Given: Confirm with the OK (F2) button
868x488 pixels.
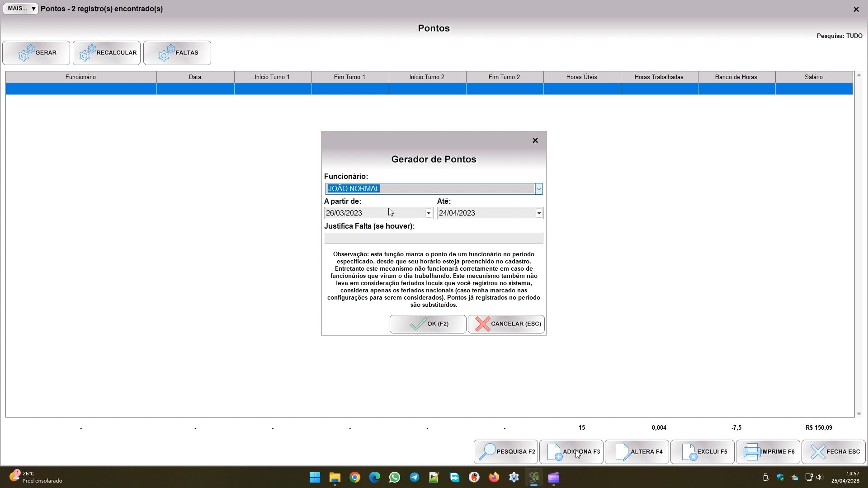Looking at the screenshot, I should coord(428,324).
